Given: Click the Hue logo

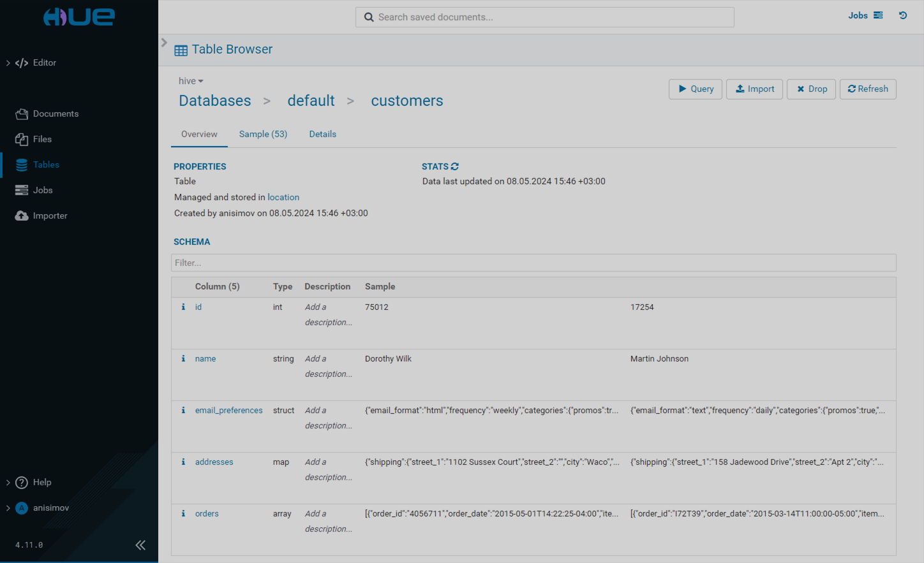Looking at the screenshot, I should (79, 17).
